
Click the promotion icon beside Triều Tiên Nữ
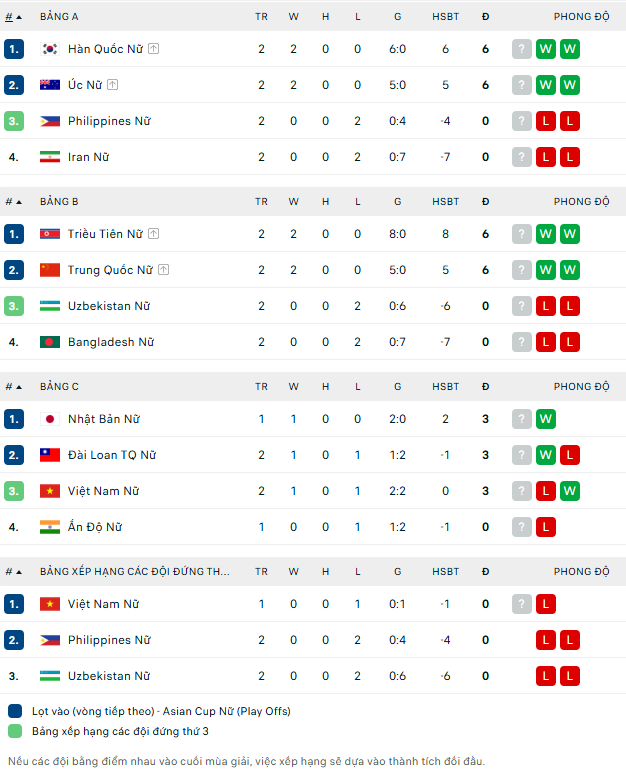(154, 234)
